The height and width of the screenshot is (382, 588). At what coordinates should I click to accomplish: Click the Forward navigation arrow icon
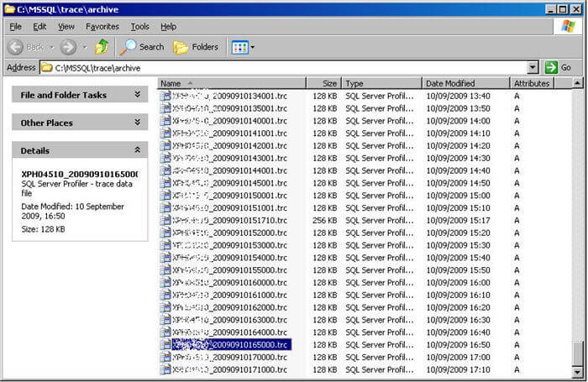click(x=68, y=47)
